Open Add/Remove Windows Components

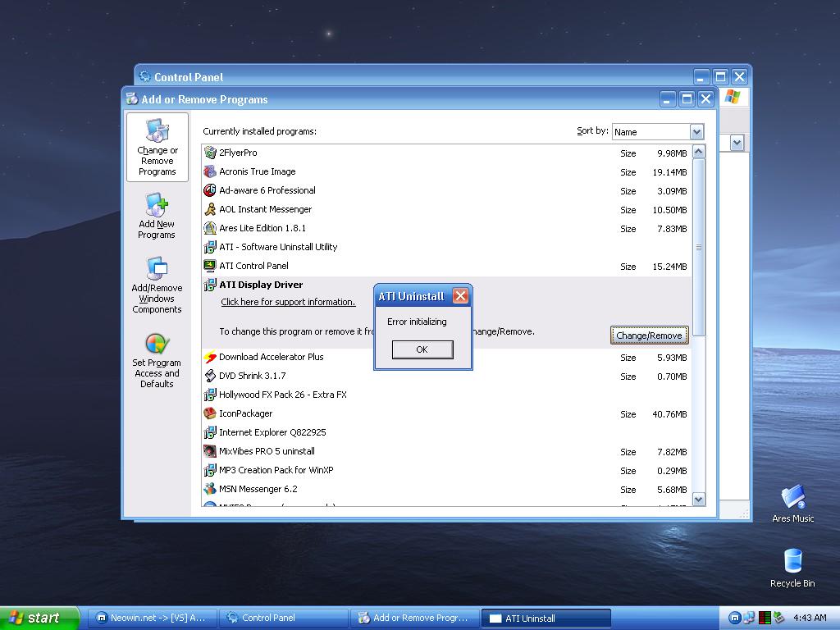[157, 285]
